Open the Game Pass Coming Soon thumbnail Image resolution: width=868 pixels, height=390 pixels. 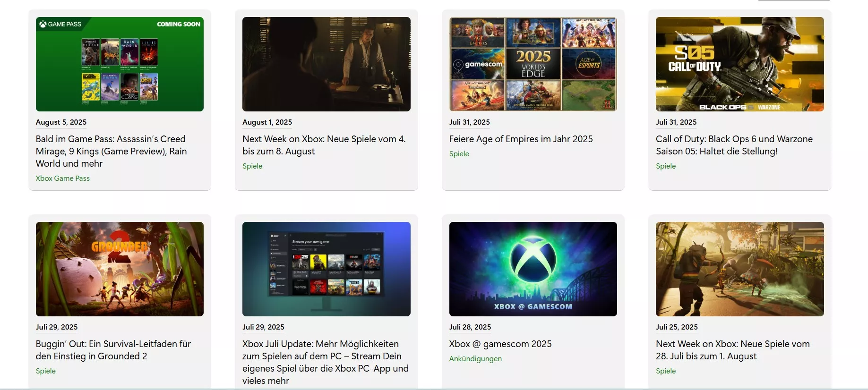pos(120,64)
